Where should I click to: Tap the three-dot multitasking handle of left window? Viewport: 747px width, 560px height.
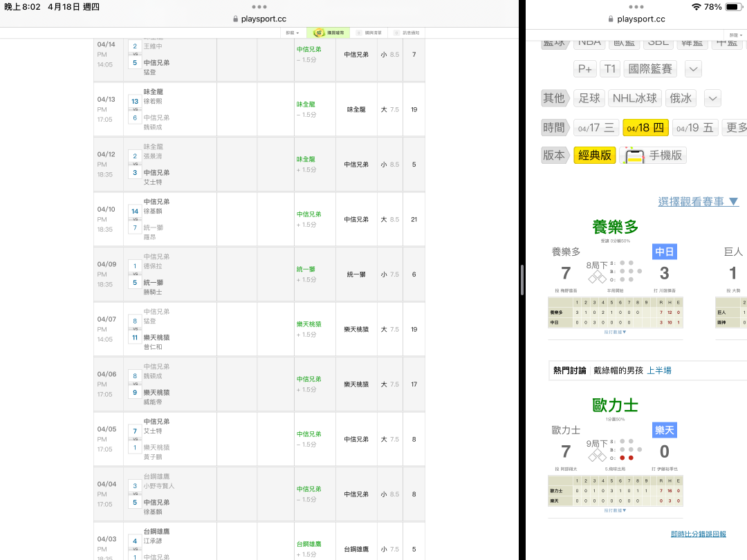click(x=259, y=7)
